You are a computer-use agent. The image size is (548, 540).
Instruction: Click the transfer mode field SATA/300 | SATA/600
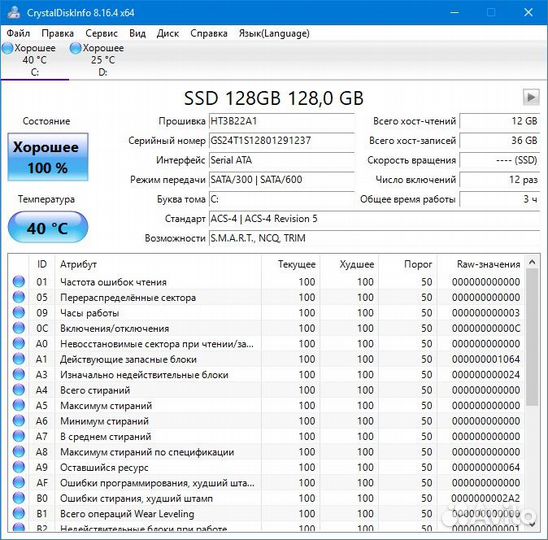tap(281, 180)
